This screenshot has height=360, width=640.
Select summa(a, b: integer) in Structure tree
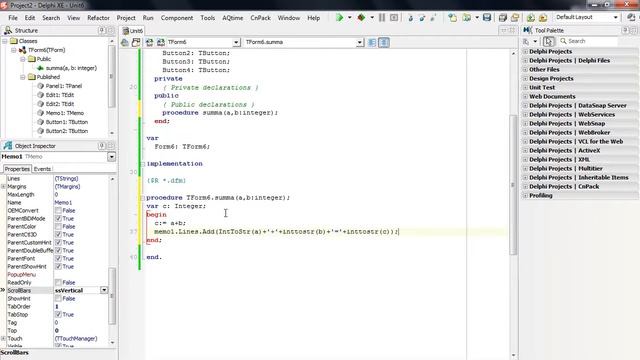point(71,68)
